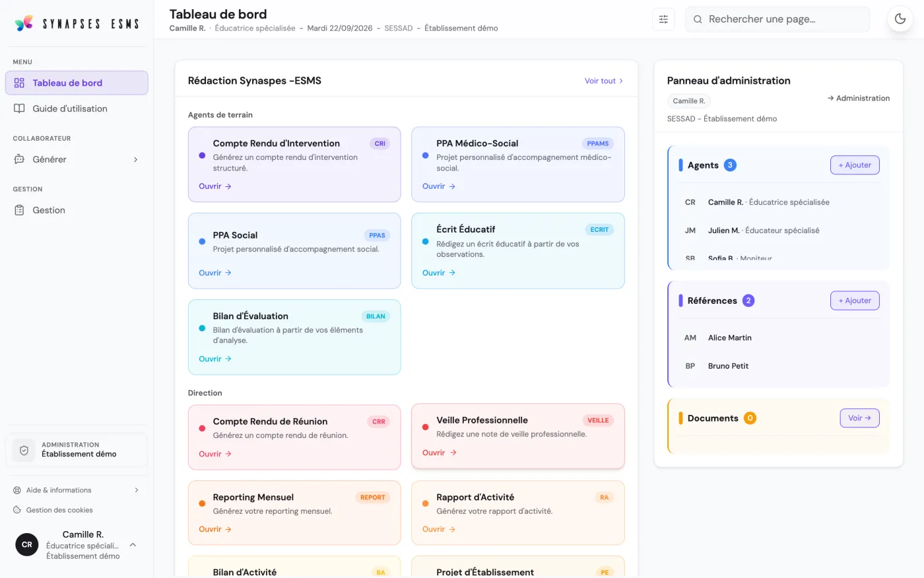924x578 pixels.
Task: Click Voir tout in Rédaction section
Action: pos(604,81)
